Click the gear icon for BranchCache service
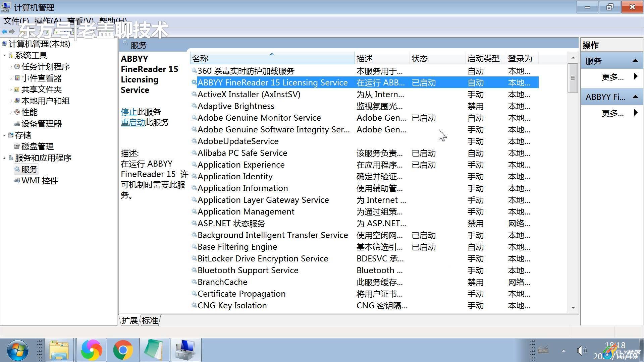 [194, 282]
